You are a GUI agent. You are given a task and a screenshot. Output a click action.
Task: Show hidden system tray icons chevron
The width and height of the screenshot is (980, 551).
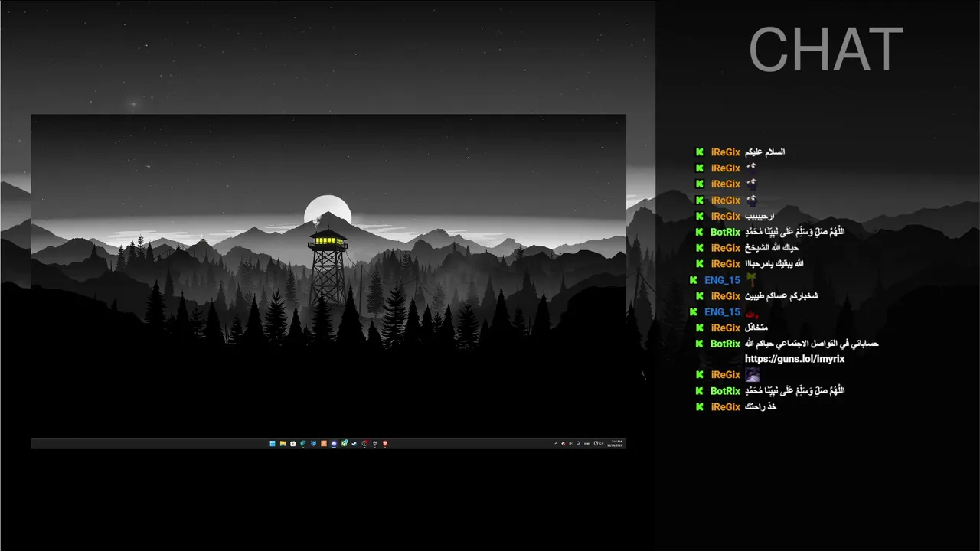click(x=556, y=443)
